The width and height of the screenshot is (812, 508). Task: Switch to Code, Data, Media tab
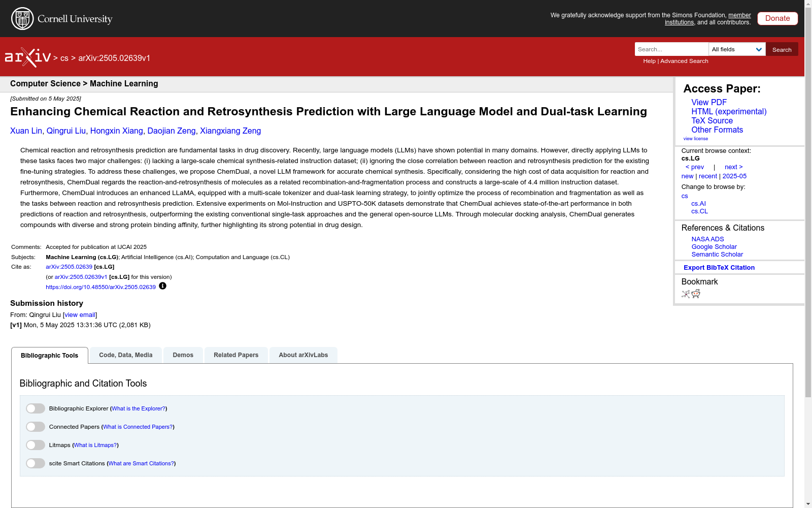click(x=126, y=355)
